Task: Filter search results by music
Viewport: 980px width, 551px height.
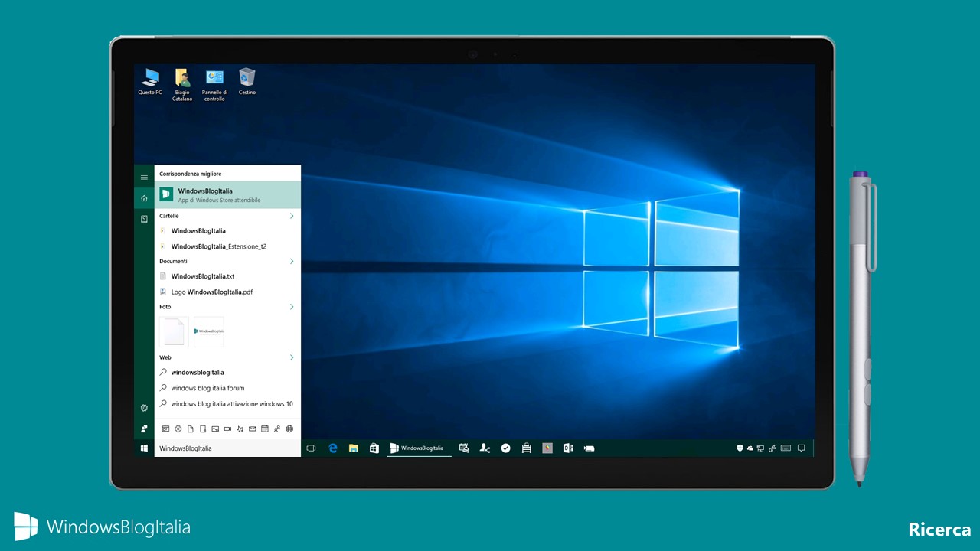Action: [240, 429]
